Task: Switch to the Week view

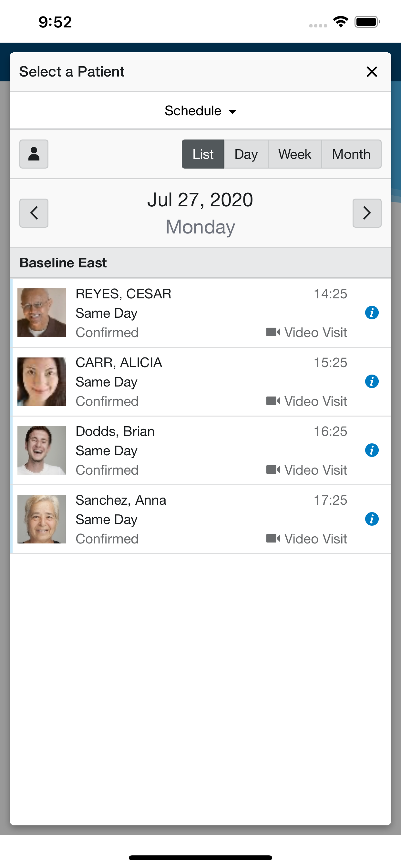Action: (x=294, y=154)
